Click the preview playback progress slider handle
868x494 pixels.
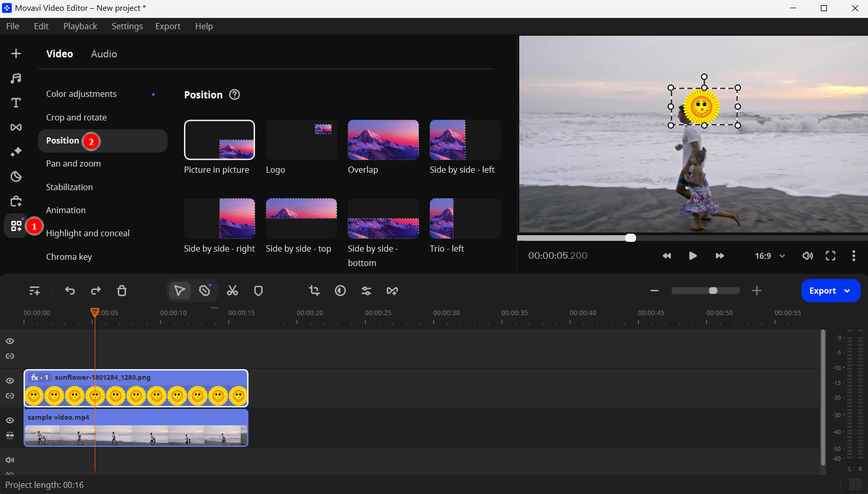pyautogui.click(x=631, y=238)
